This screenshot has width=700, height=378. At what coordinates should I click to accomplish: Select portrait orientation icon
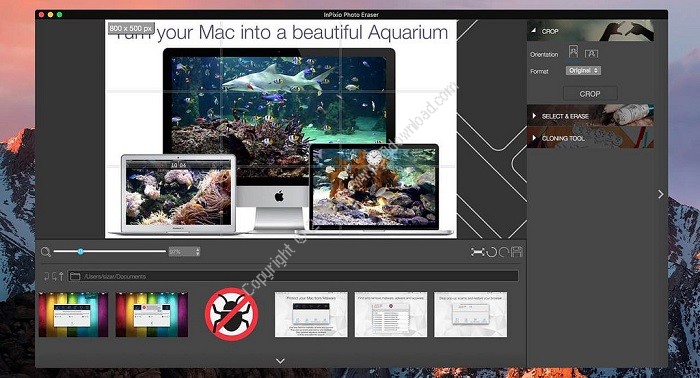click(x=573, y=51)
